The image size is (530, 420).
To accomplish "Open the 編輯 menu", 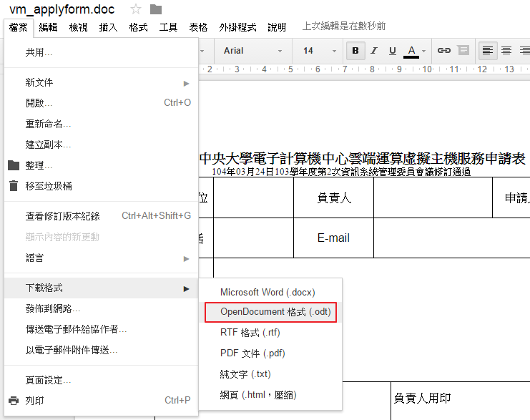I will click(x=49, y=27).
